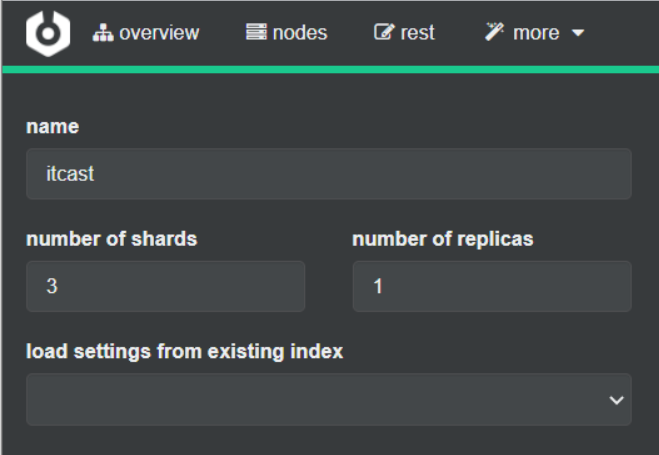Click the "number of replicas" label
Viewport: 659px width, 455px height.
tap(441, 239)
